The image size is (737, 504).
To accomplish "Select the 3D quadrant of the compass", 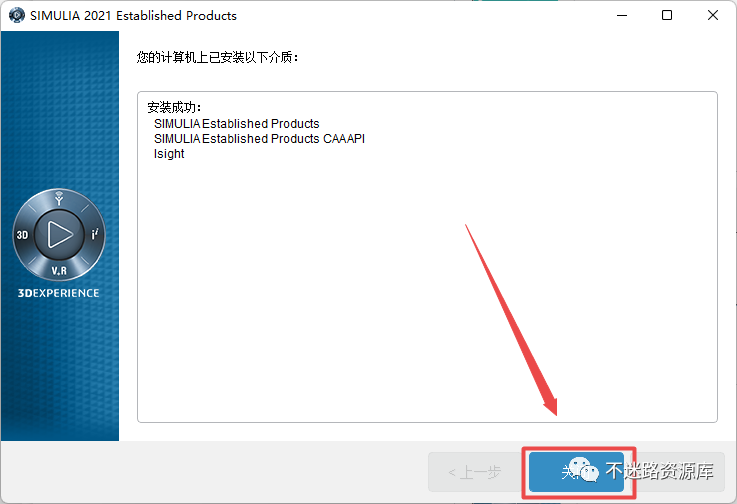I will [x=22, y=235].
